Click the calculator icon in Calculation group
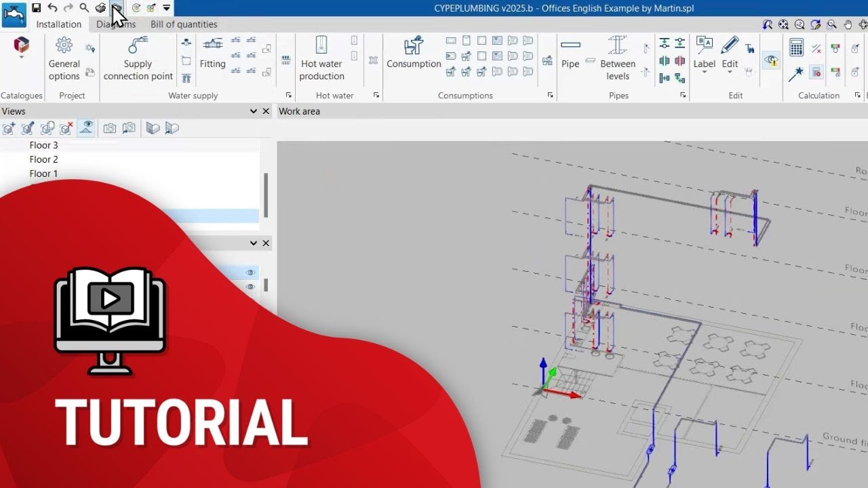The height and width of the screenshot is (488, 868). (797, 47)
